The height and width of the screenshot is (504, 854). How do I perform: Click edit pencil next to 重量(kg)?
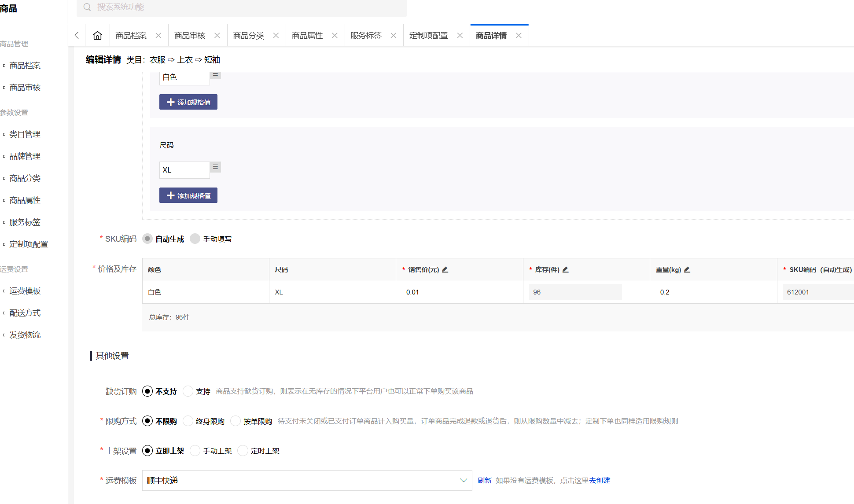click(x=687, y=270)
